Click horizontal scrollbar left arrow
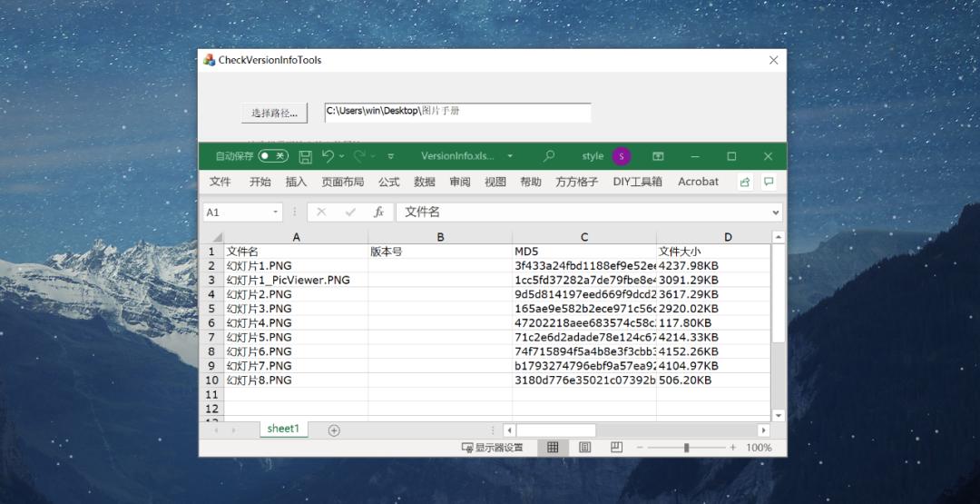980x504 pixels. [509, 430]
